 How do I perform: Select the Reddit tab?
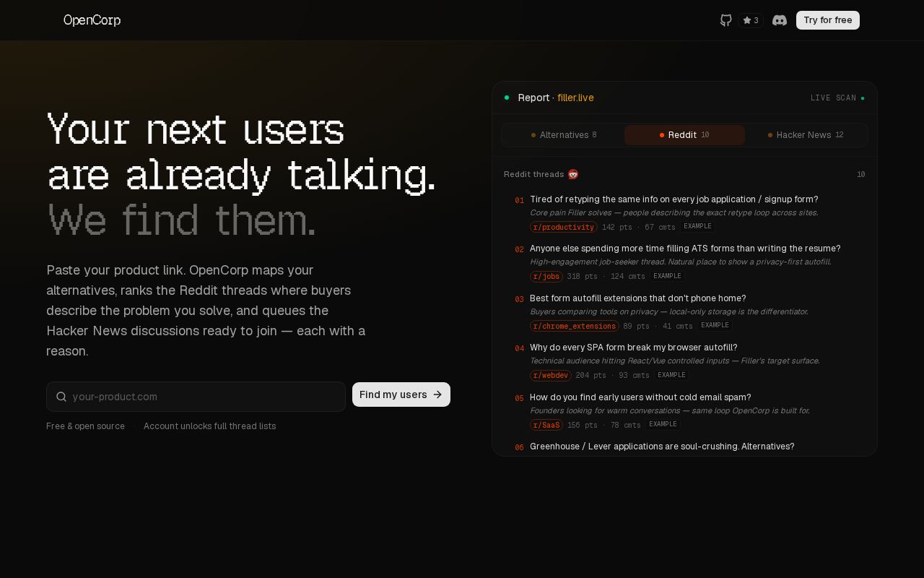684,135
